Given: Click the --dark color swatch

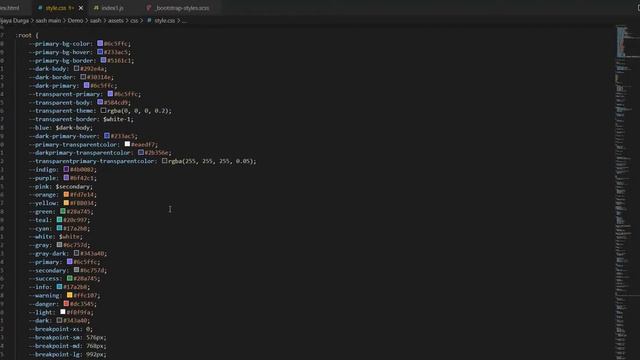Looking at the screenshot, I should [x=59, y=320].
